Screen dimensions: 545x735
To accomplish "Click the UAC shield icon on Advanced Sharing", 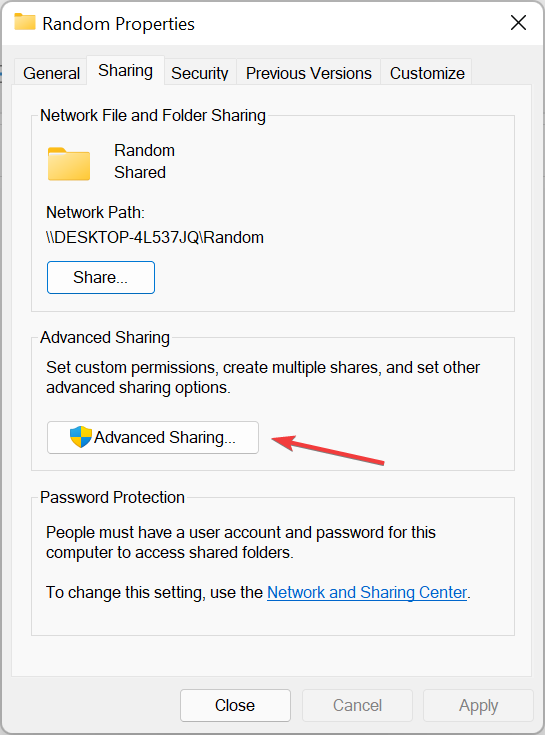I will (81, 437).
